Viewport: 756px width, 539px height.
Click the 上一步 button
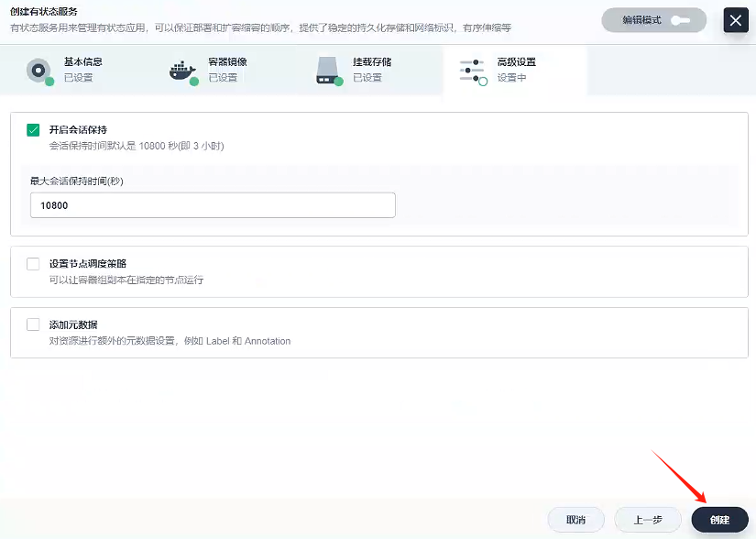point(648,520)
